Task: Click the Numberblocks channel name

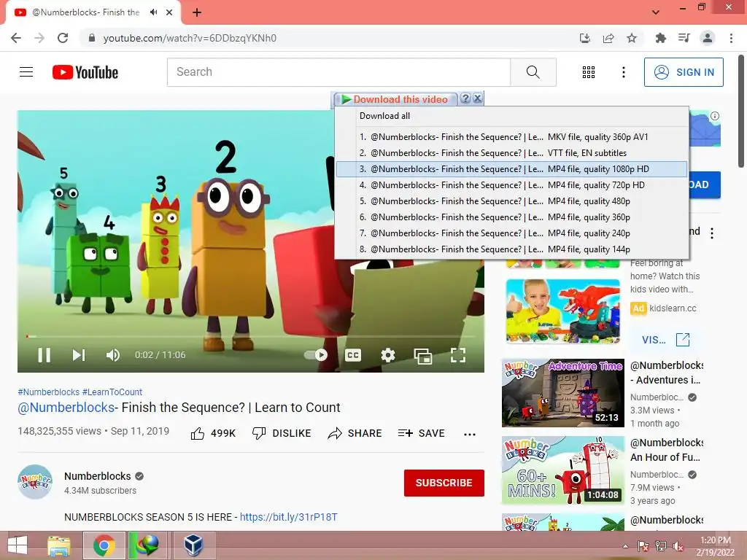Action: click(98, 476)
